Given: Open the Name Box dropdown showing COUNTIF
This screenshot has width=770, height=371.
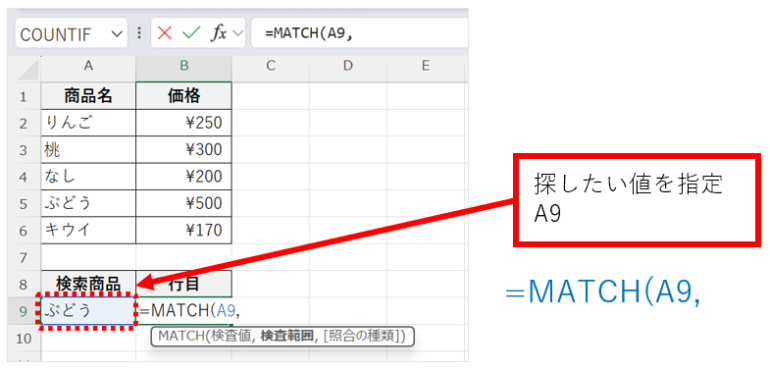Looking at the screenshot, I should pyautogui.click(x=117, y=34).
